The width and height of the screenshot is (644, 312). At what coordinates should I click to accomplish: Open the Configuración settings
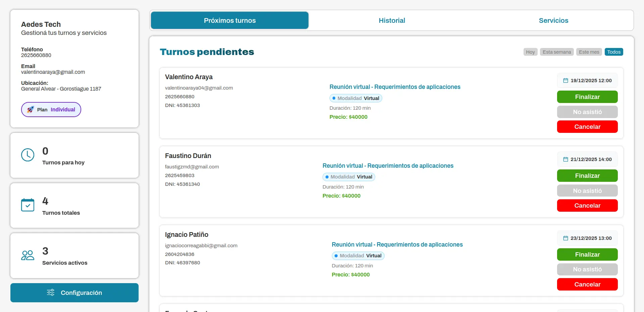click(75, 293)
